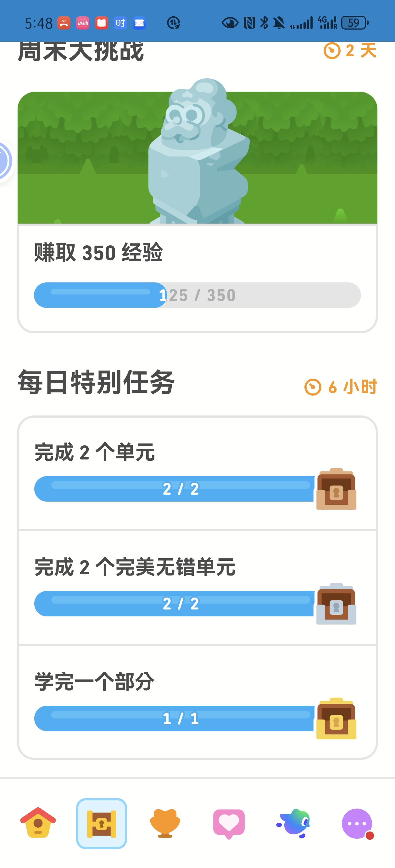Image resolution: width=395 pixels, height=868 pixels.
Task: Open the pink heart chat tab
Action: click(229, 824)
